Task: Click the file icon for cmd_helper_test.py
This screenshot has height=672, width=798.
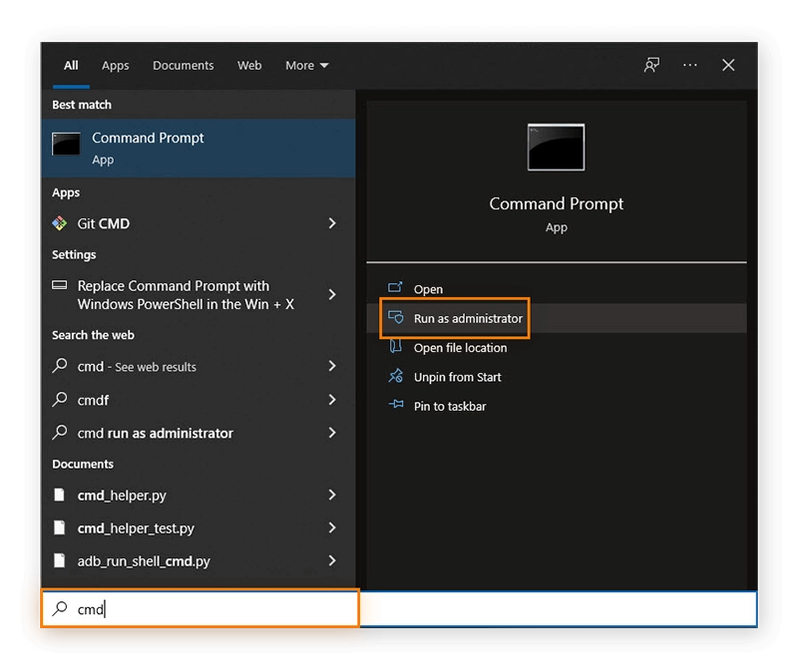Action: (x=60, y=527)
